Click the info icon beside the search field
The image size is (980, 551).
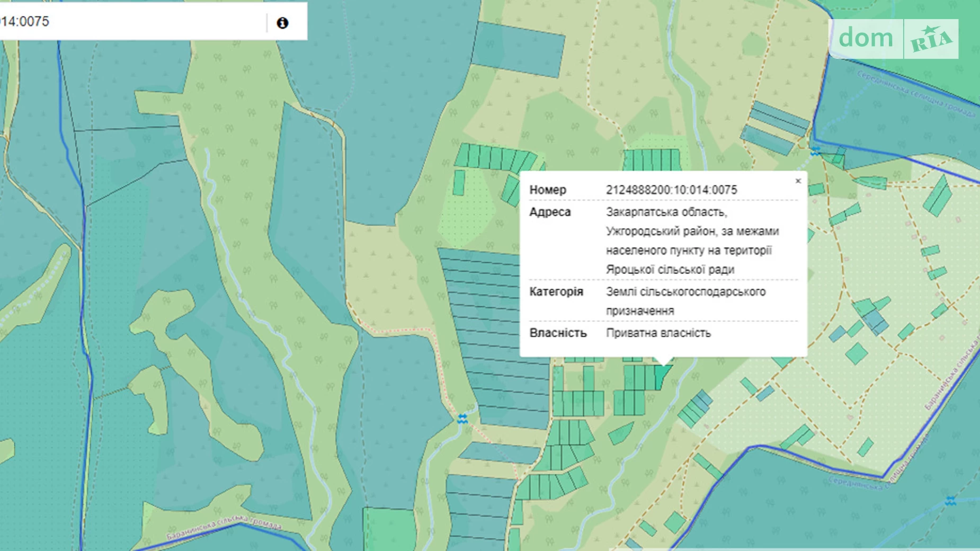click(x=282, y=23)
